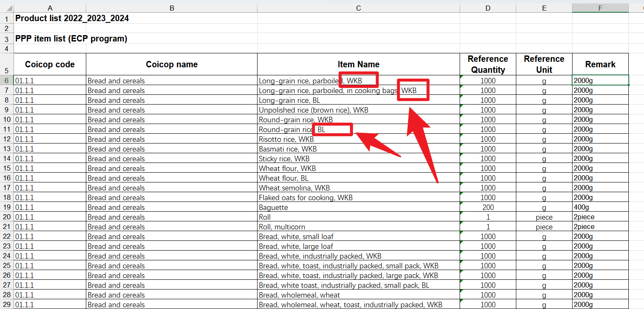Select the "Remark" header cell
This screenshot has width=644, height=309.
[600, 64]
